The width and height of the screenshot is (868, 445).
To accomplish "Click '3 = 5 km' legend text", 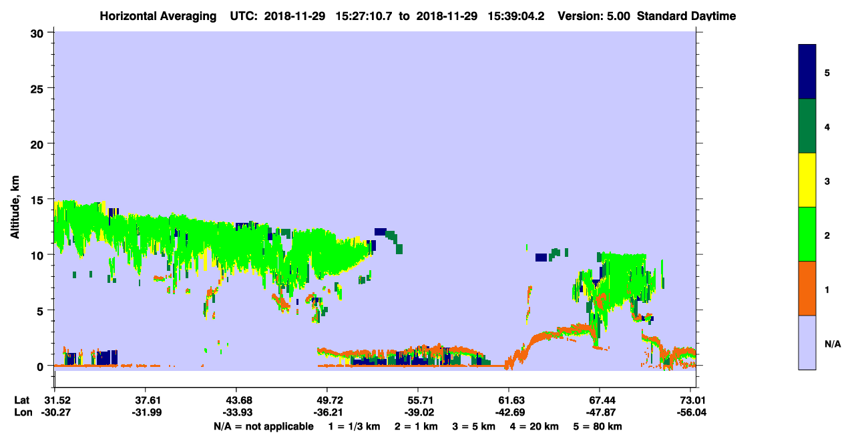I will [474, 426].
